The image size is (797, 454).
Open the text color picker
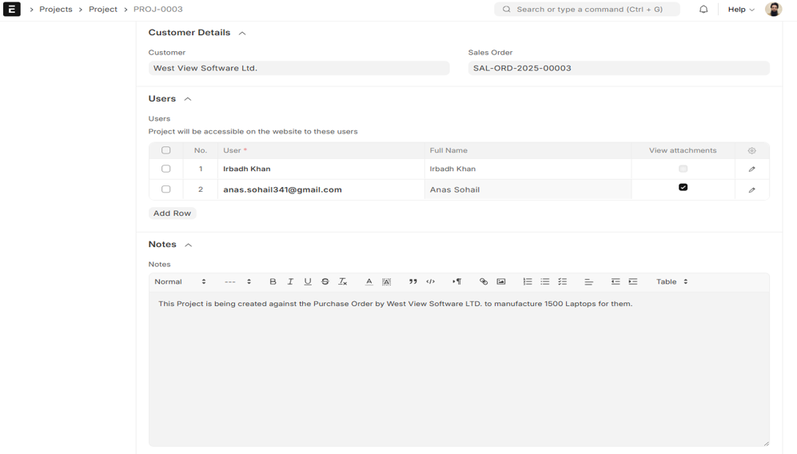click(368, 282)
